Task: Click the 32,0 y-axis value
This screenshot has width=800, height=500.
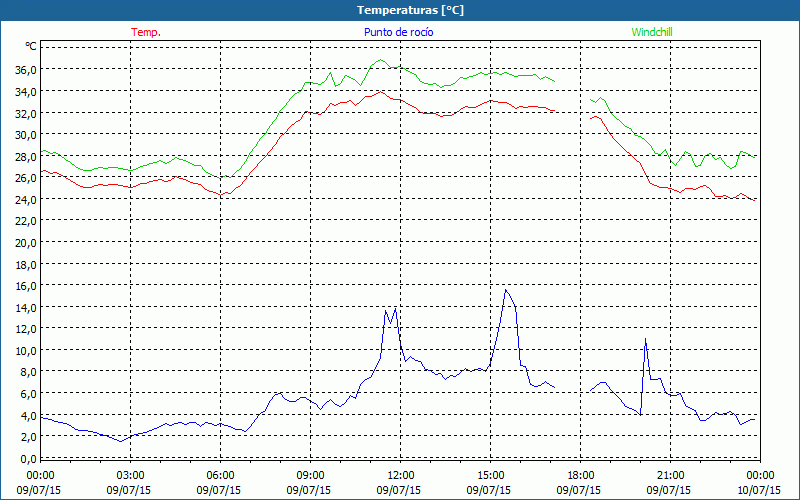Action: (x=25, y=113)
